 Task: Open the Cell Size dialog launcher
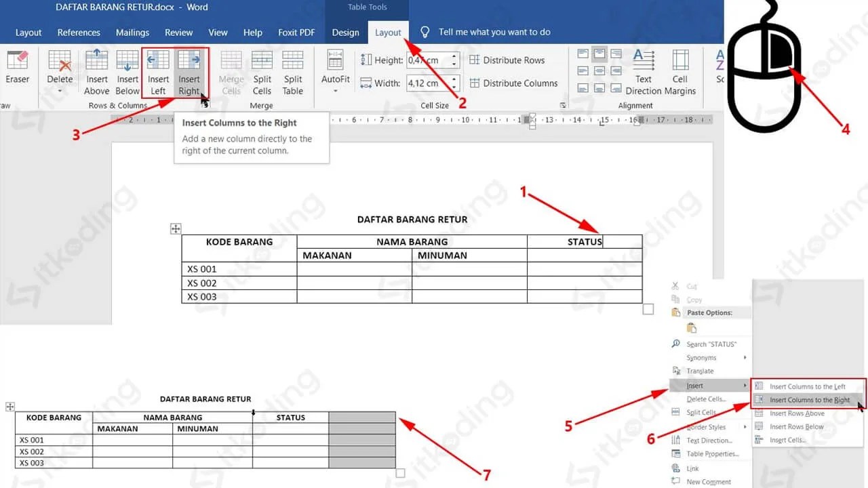point(563,106)
